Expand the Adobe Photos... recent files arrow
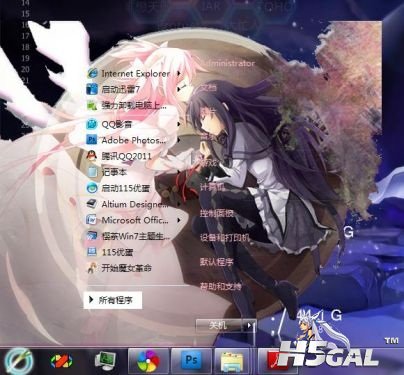 click(179, 140)
